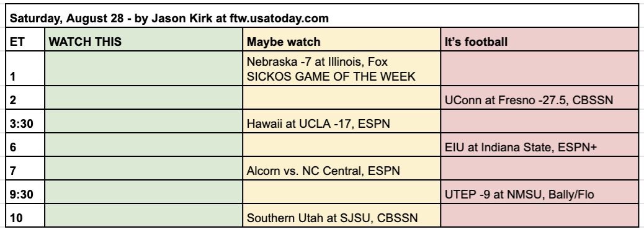Select the 3:30 time cell
This screenshot has height=232, width=644.
(25, 121)
